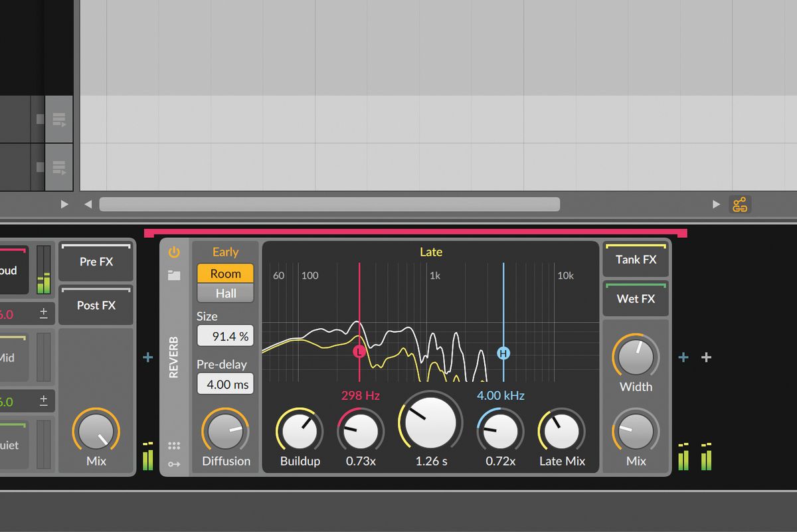Switch the Early reflections mode to Hall
The height and width of the screenshot is (532, 797).
click(224, 293)
